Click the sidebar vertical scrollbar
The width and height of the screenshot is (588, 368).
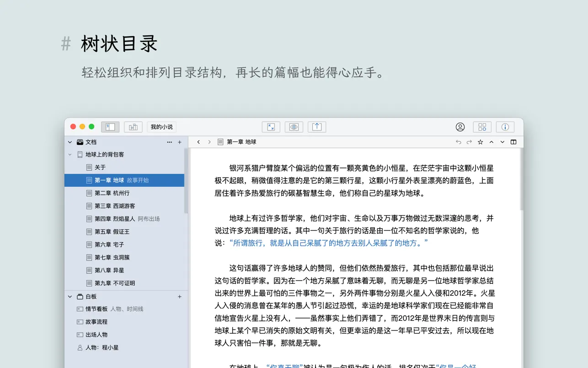186,181
